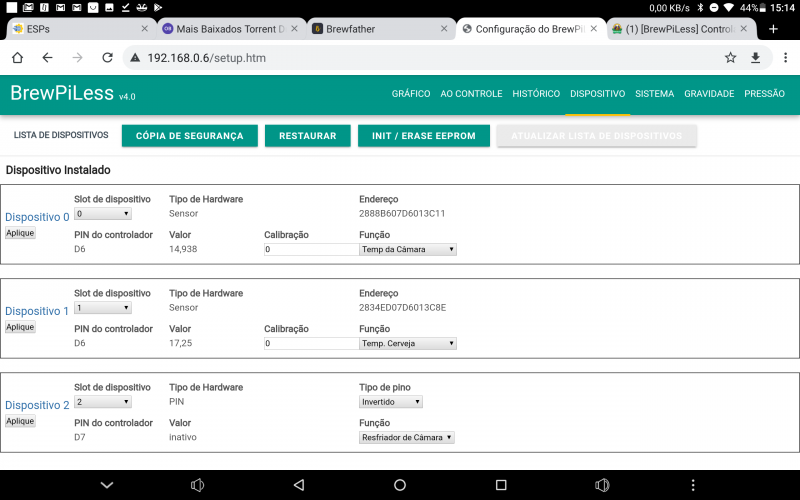Open Função dropdown showing Temp da Câmara

tap(408, 249)
